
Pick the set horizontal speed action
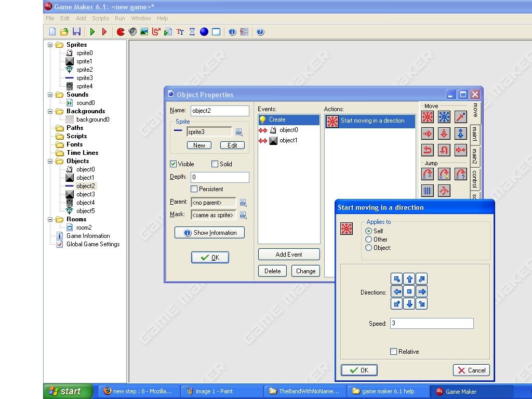click(428, 134)
